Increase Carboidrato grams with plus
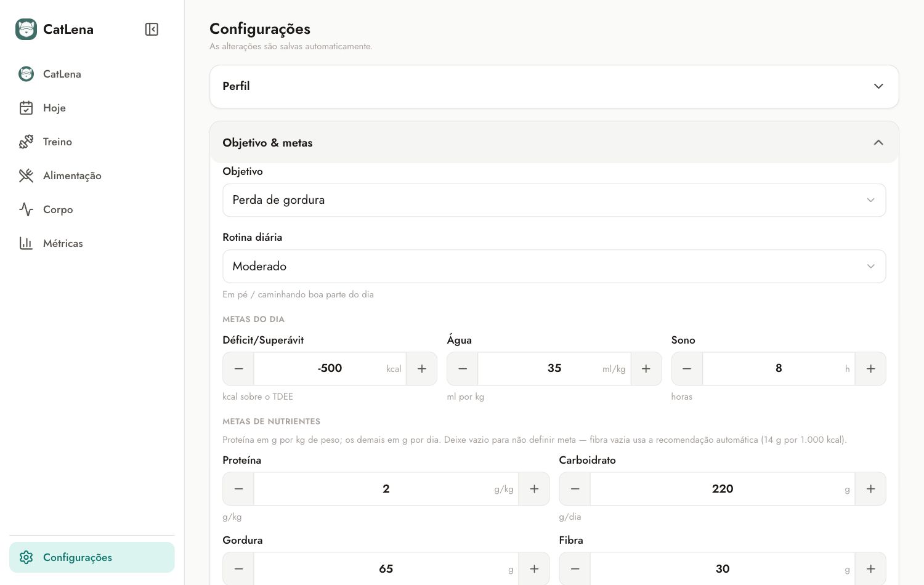The height and width of the screenshot is (585, 924). [x=870, y=489]
